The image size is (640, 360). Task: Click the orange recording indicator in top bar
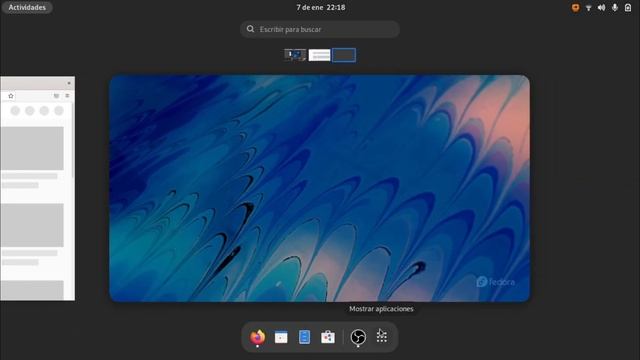click(576, 7)
